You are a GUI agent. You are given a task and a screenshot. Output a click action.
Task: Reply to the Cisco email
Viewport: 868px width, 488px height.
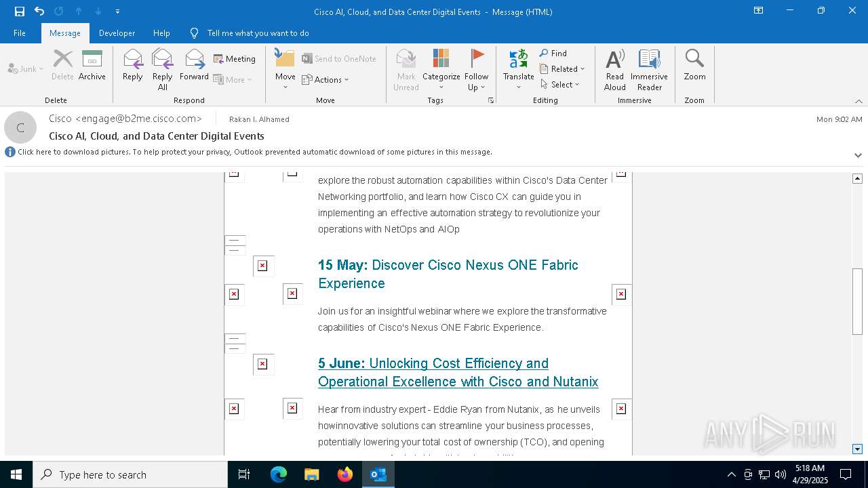click(133, 65)
